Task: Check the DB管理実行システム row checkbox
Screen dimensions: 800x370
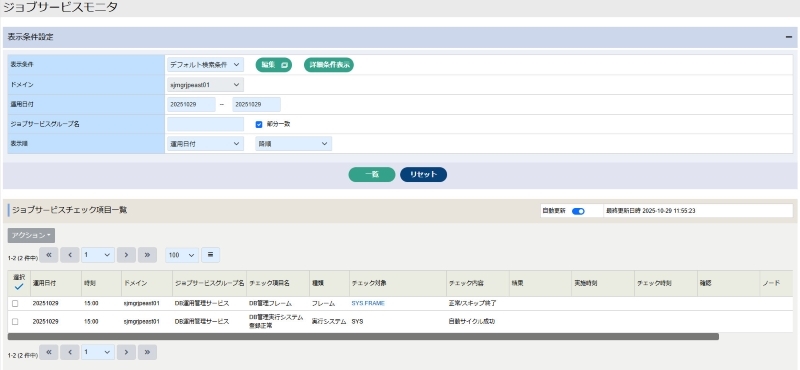Action: click(x=15, y=322)
